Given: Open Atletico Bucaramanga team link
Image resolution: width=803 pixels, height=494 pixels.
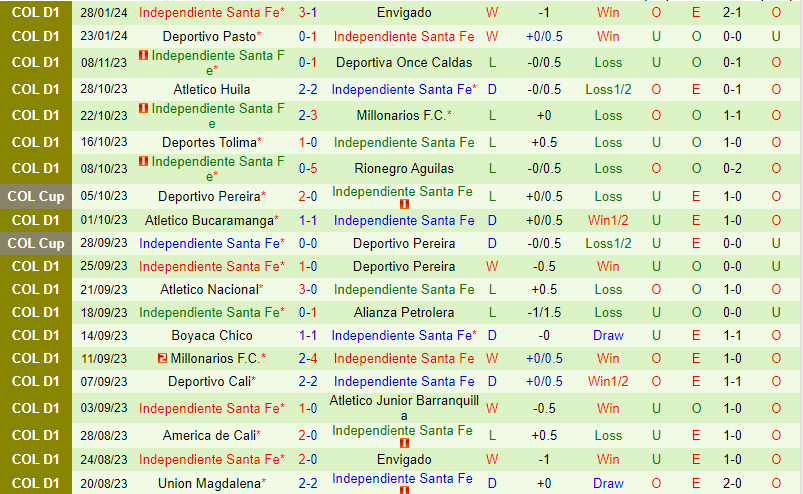Looking at the screenshot, I should point(207,220).
